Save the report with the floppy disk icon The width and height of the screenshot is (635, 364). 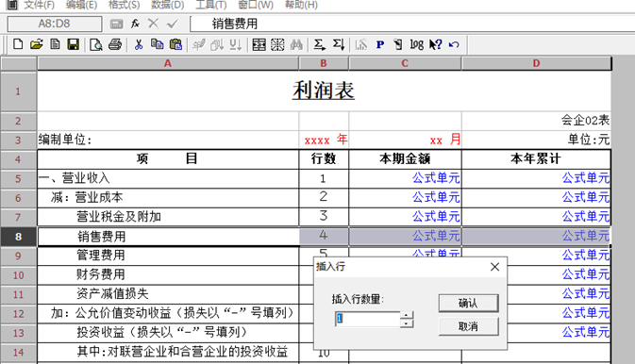[74, 44]
